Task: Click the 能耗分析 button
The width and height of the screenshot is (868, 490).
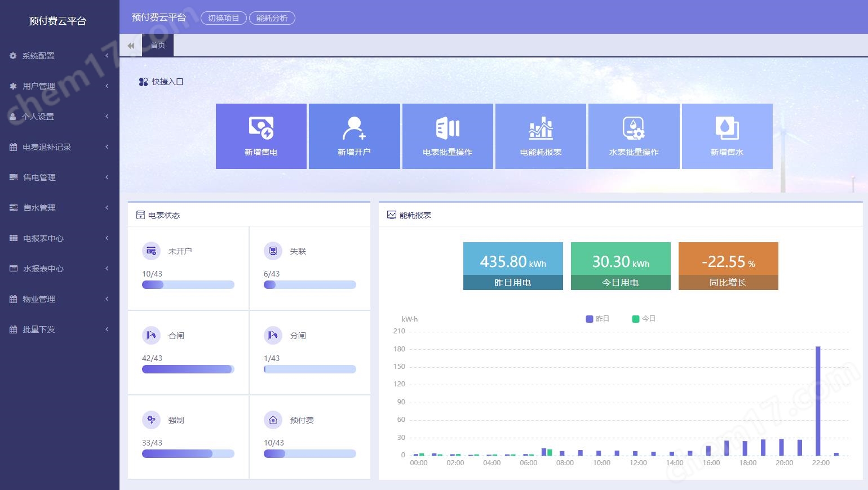Action: click(x=272, y=18)
